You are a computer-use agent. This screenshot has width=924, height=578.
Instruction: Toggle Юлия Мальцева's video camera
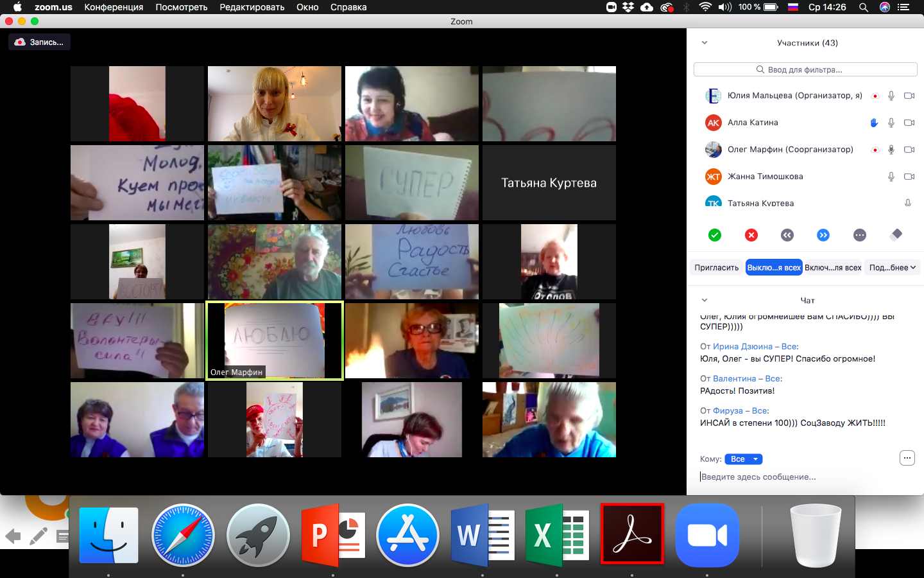(909, 96)
